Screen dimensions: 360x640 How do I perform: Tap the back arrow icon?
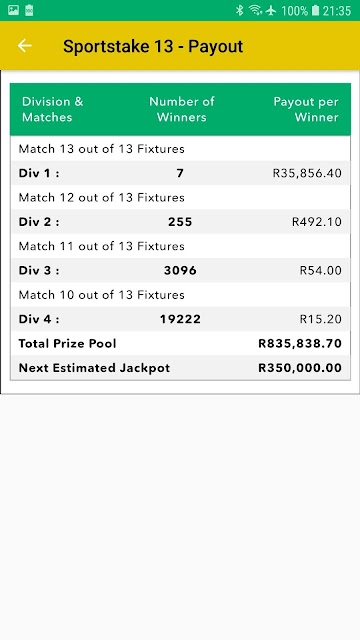(24, 46)
